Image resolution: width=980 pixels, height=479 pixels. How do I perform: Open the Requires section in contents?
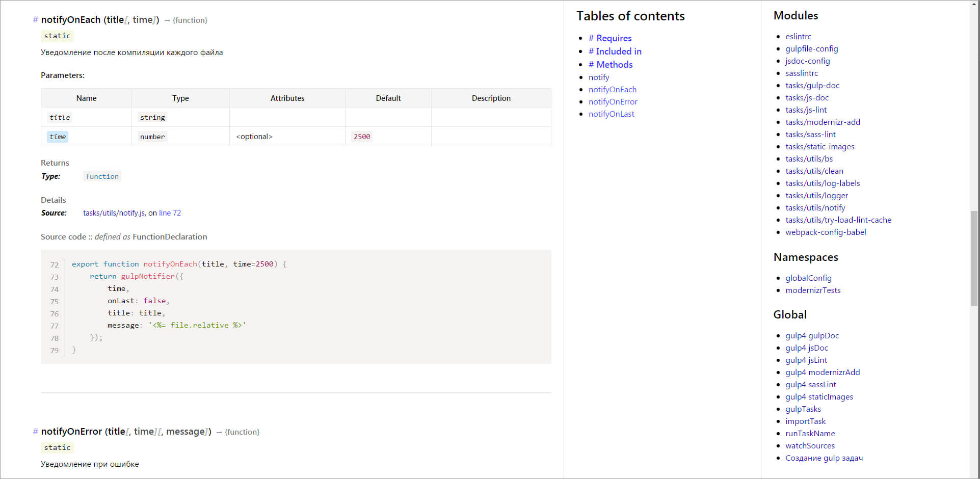[610, 38]
